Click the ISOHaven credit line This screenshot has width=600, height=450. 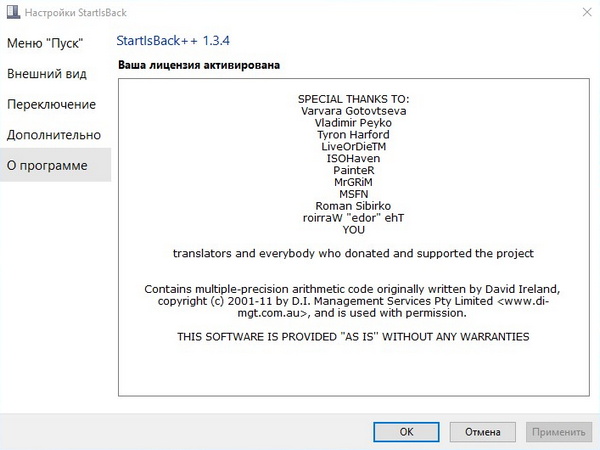point(353,158)
